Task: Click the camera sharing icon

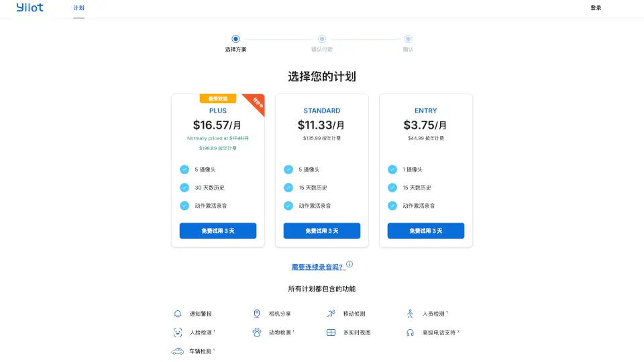Action: point(256,314)
